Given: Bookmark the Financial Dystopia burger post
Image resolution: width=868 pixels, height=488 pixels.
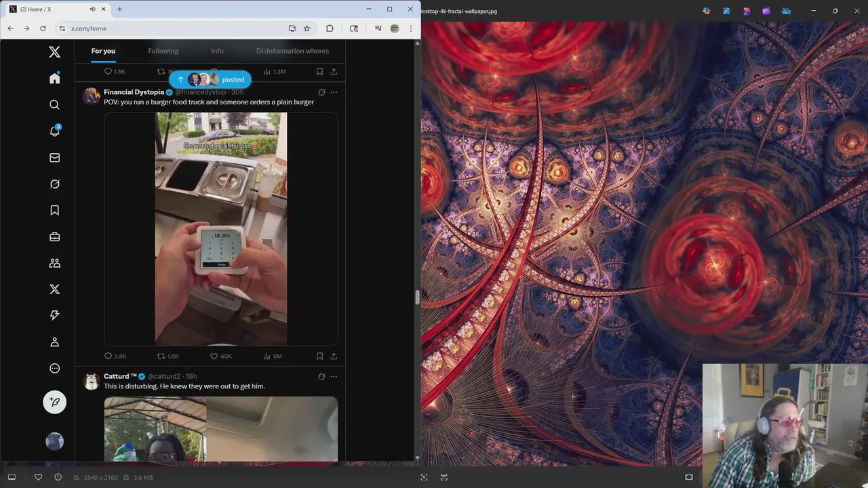Looking at the screenshot, I should click(319, 356).
